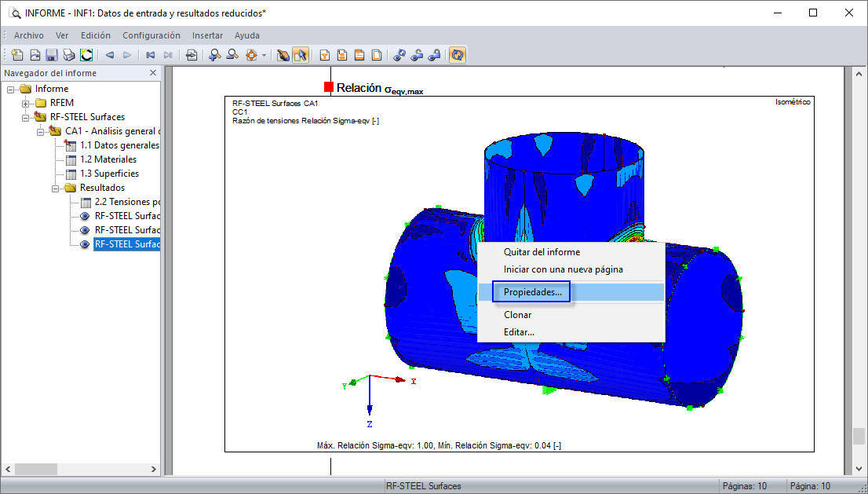Save the report with the floppy disk icon
This screenshot has width=868, height=494.
tap(52, 55)
